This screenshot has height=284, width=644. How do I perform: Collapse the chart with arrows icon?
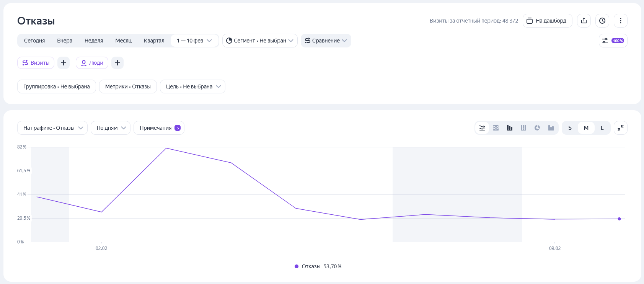click(x=620, y=128)
